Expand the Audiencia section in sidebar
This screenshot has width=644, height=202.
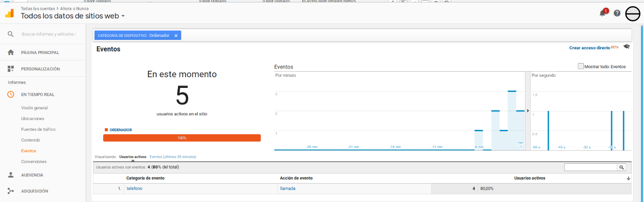point(32,175)
